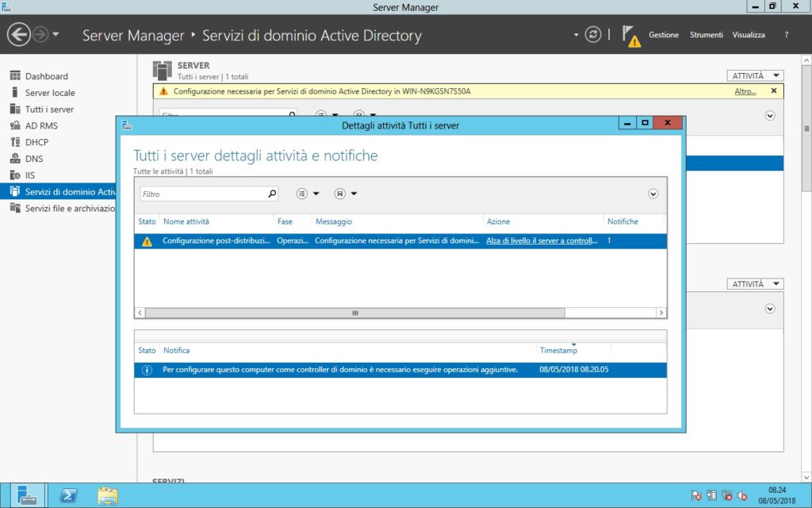Sort notifications by the Notifica column
This screenshot has height=508, width=812.
(177, 350)
